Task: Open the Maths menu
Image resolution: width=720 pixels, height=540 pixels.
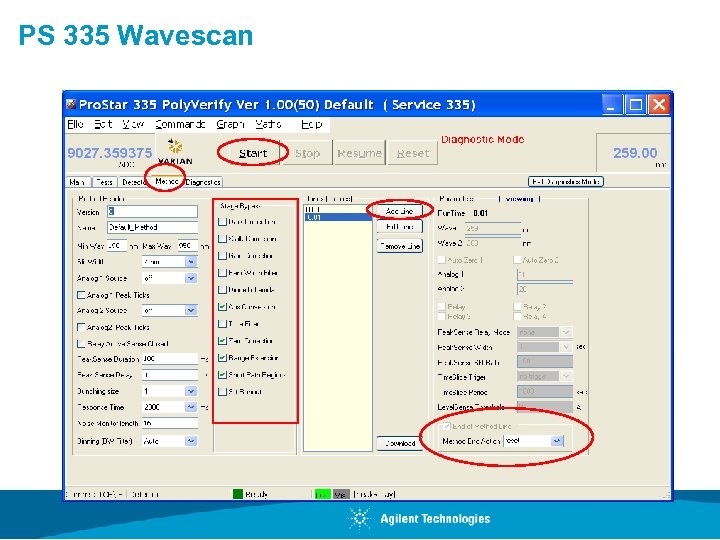Action: [268, 124]
